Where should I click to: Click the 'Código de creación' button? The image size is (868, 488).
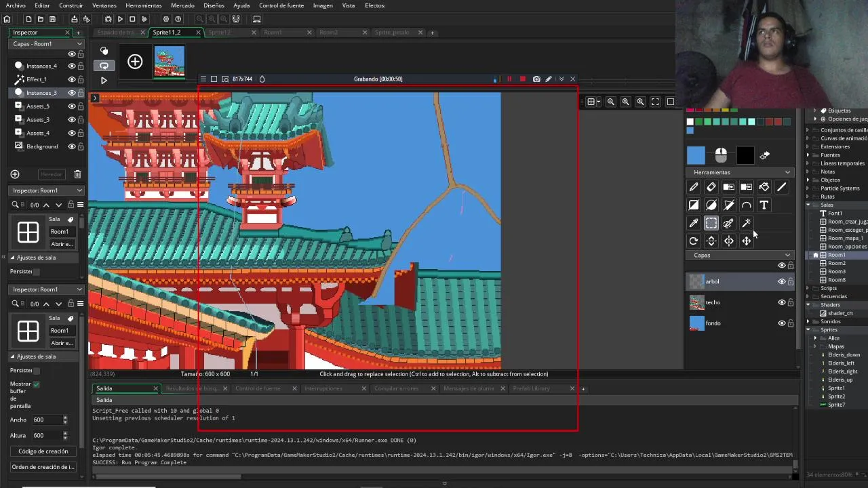click(x=43, y=451)
